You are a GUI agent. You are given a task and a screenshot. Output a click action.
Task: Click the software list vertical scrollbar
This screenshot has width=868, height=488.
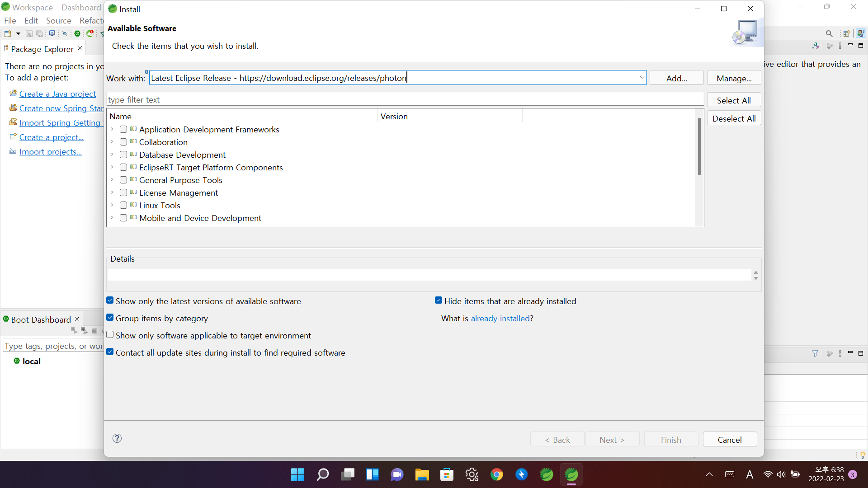click(699, 147)
